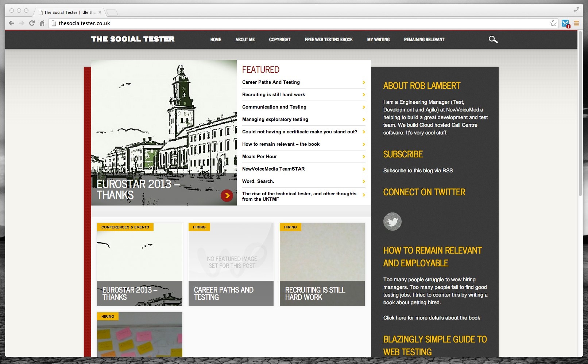The height and width of the screenshot is (364, 588).
Task: Open the Word. Search. post
Action: point(258,181)
